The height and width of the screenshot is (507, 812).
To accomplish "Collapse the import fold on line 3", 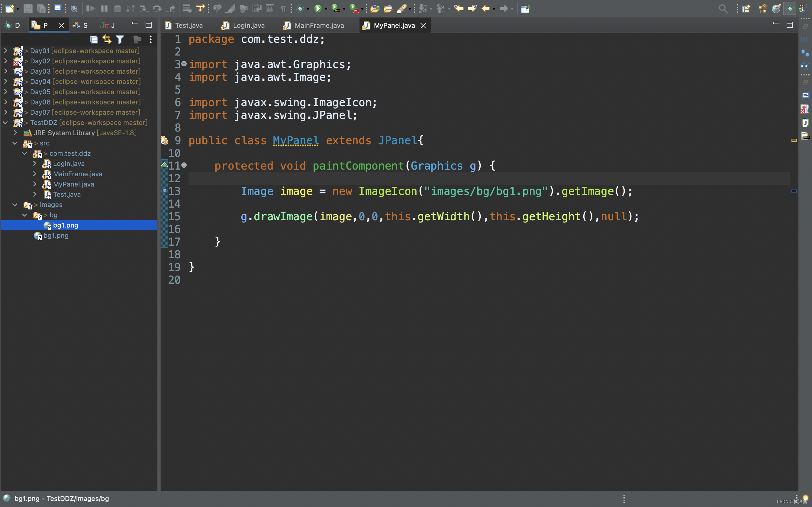I will (x=184, y=64).
